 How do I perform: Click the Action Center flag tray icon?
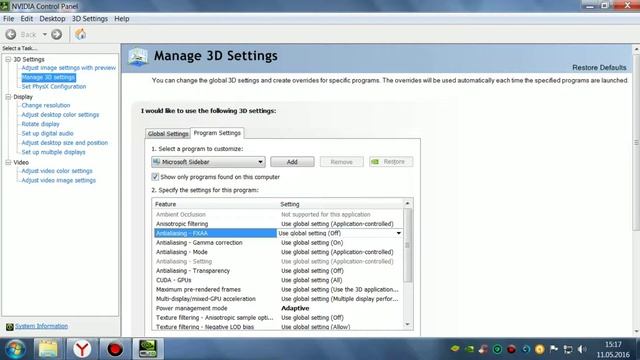coord(553,349)
